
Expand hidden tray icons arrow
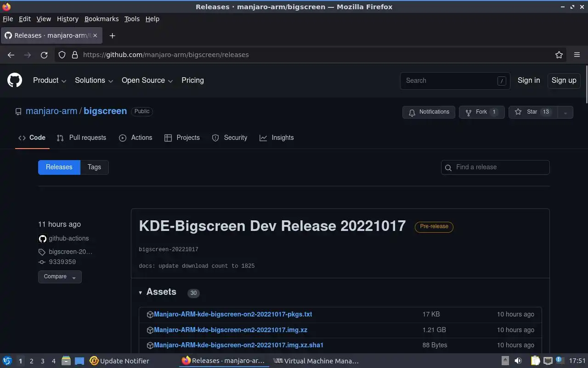coord(505,361)
